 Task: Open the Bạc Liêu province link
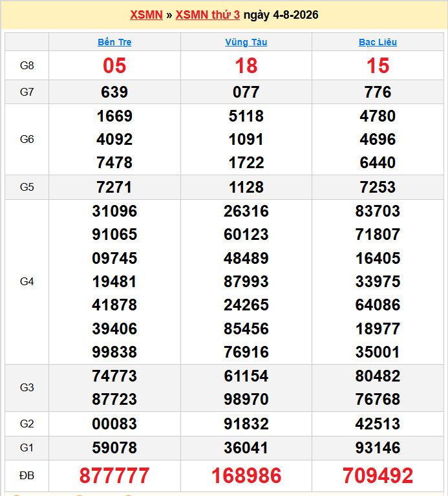378,42
